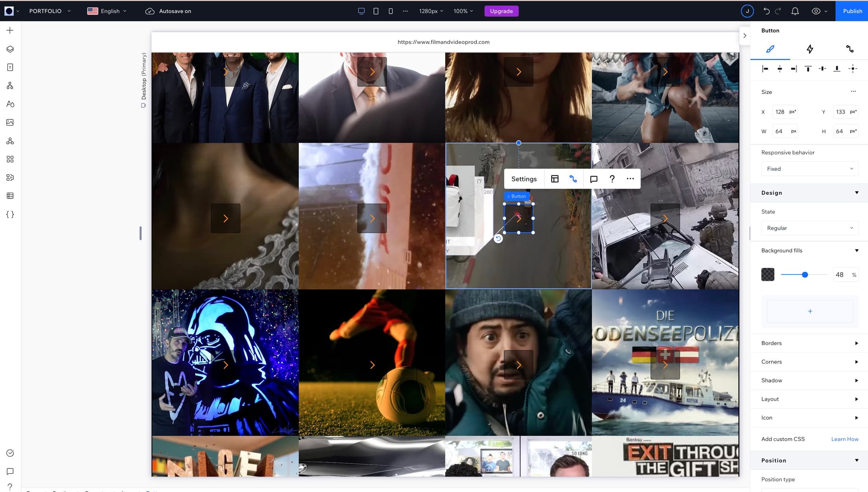Viewport: 868px width, 492px height.
Task: Click the Publish button
Action: [852, 11]
